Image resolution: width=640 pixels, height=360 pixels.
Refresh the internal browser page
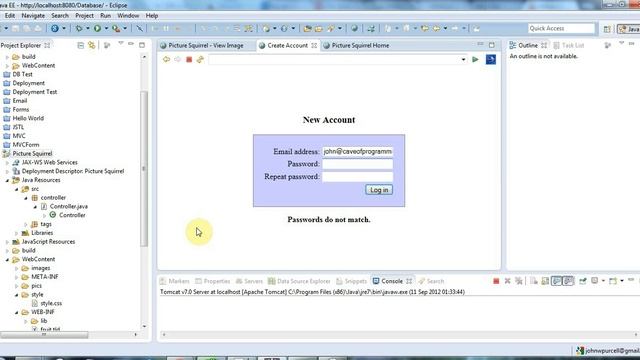tap(200, 60)
